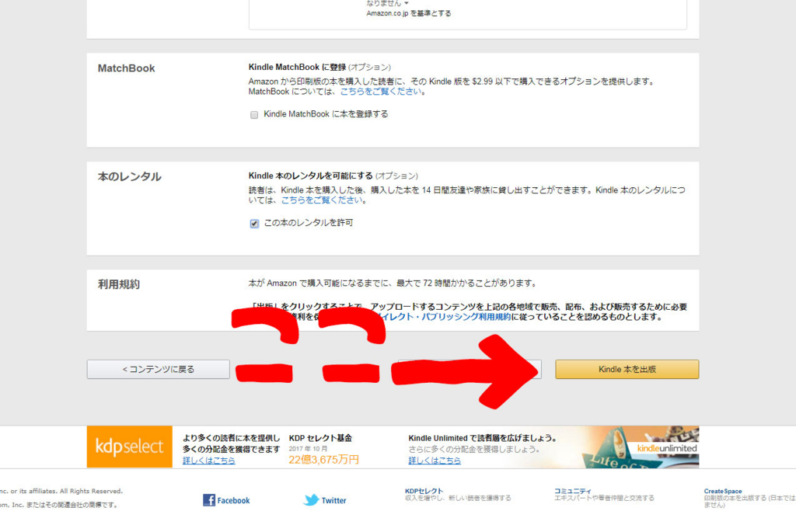The width and height of the screenshot is (796, 532).
Task: Open CreateSpace footer link
Action: click(723, 491)
